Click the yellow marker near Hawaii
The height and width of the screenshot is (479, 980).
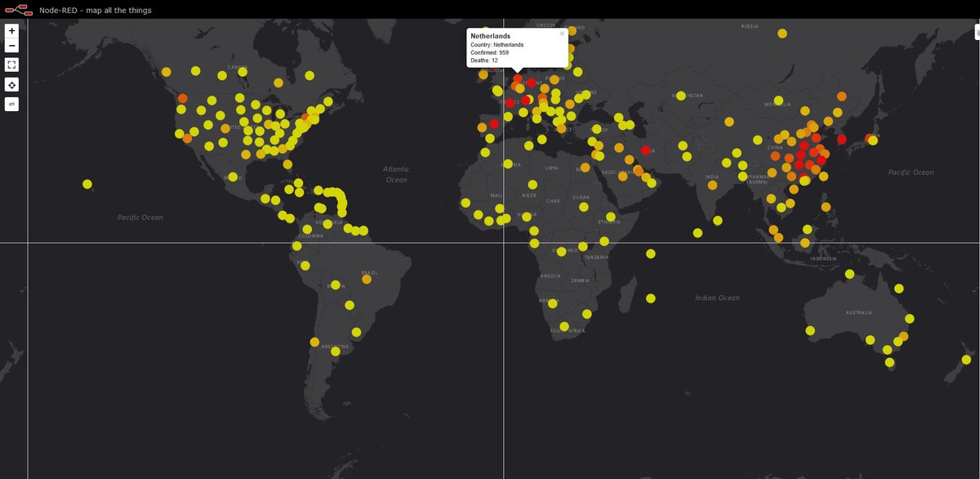87,184
